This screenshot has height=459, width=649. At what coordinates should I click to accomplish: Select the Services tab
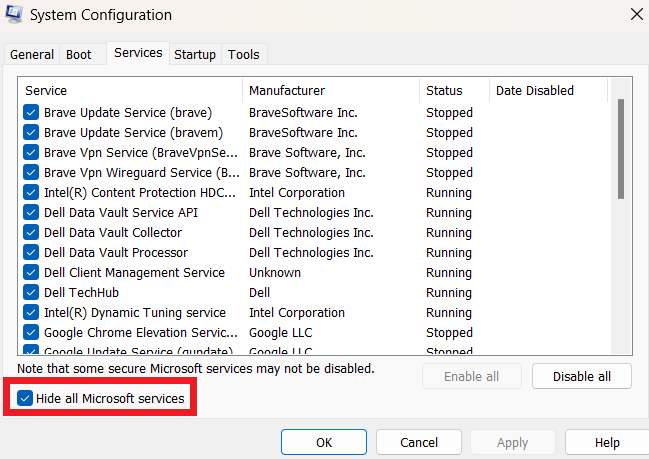(138, 53)
